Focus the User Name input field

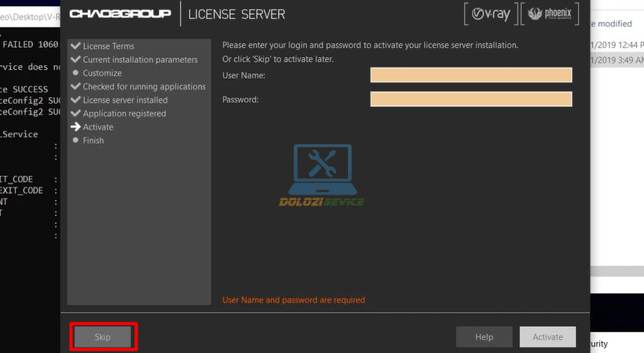tap(470, 75)
